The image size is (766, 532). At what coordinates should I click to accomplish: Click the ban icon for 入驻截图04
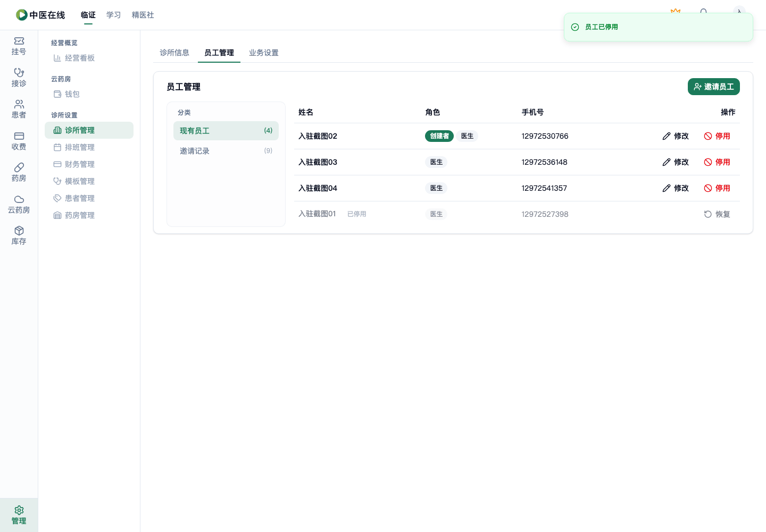tap(708, 188)
